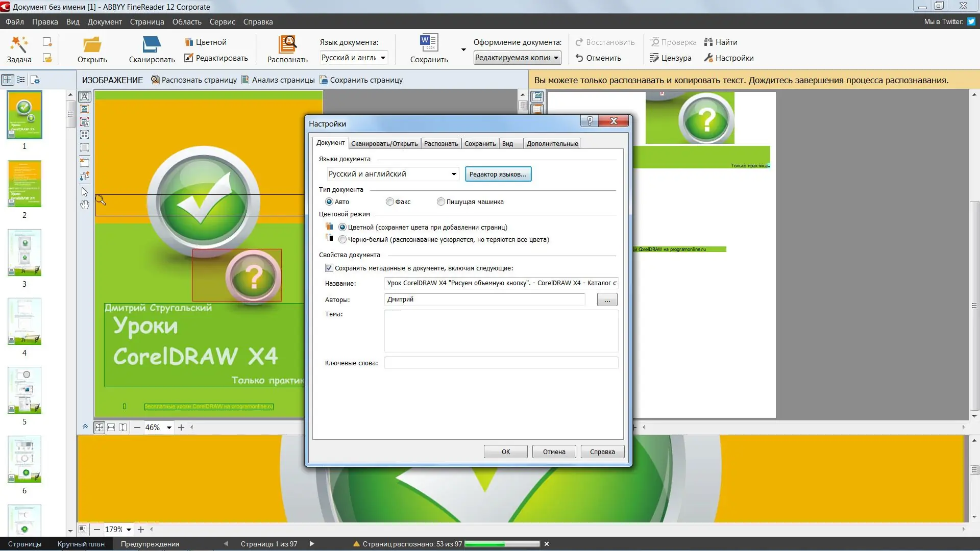Switch to the Распознать settings tab
This screenshot has height=551, width=980.
(x=440, y=144)
